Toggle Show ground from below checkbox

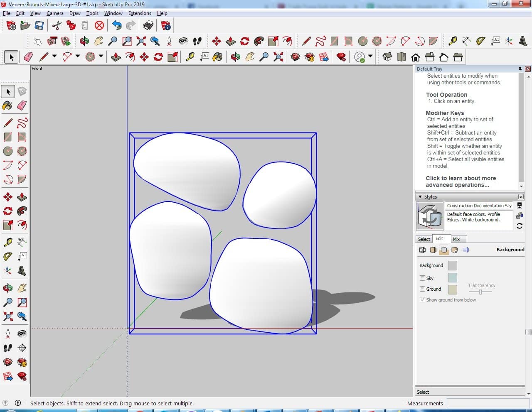[x=422, y=300]
